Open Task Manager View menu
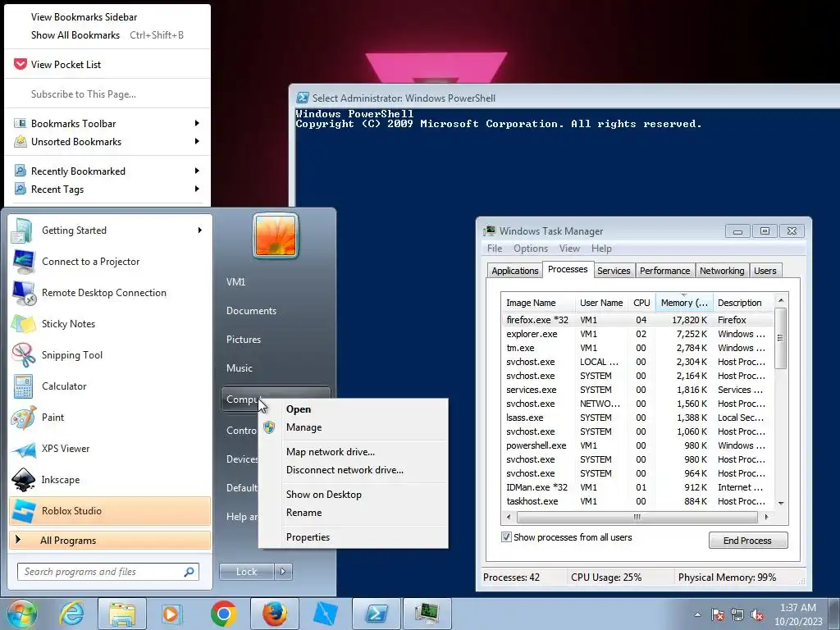The height and width of the screenshot is (630, 840). [x=569, y=249]
